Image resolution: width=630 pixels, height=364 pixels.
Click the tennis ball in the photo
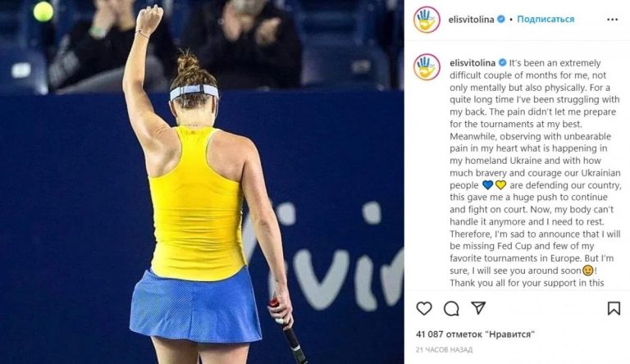pyautogui.click(x=43, y=11)
